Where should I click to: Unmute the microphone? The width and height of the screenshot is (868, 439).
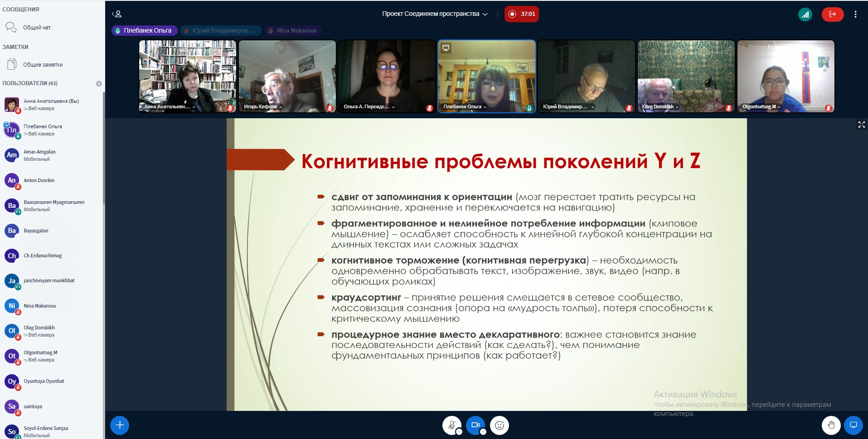[451, 425]
